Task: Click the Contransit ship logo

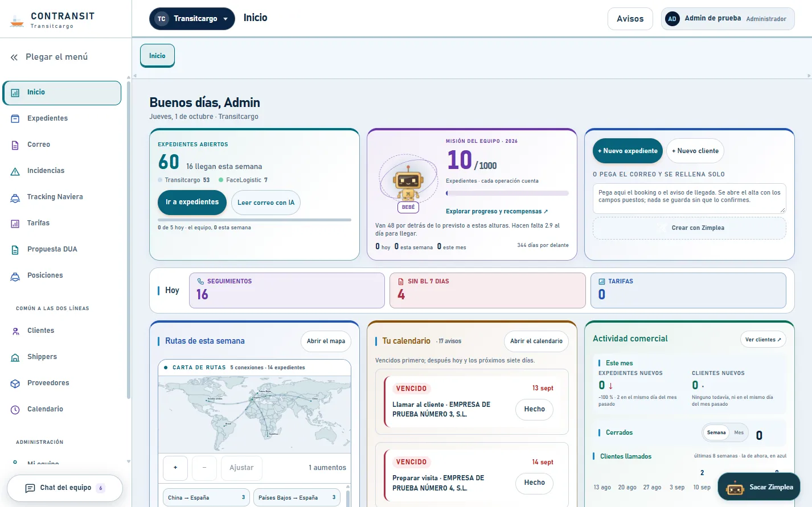Action: (17, 20)
